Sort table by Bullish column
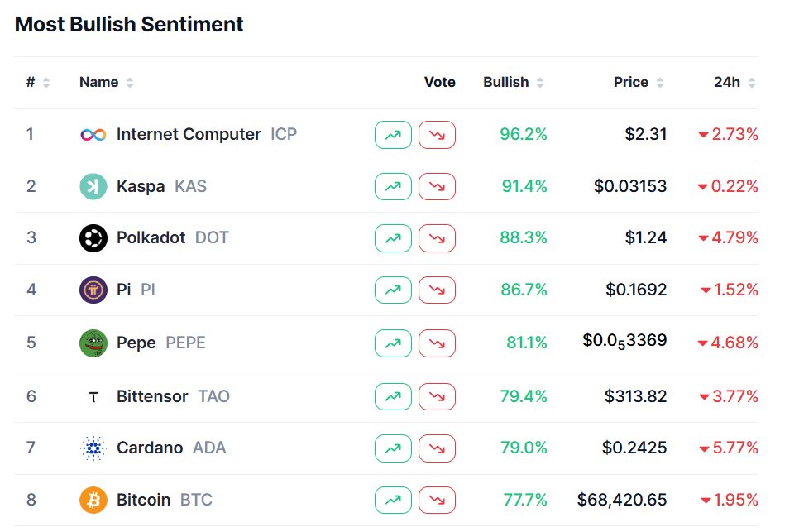The width and height of the screenshot is (799, 532). click(513, 83)
